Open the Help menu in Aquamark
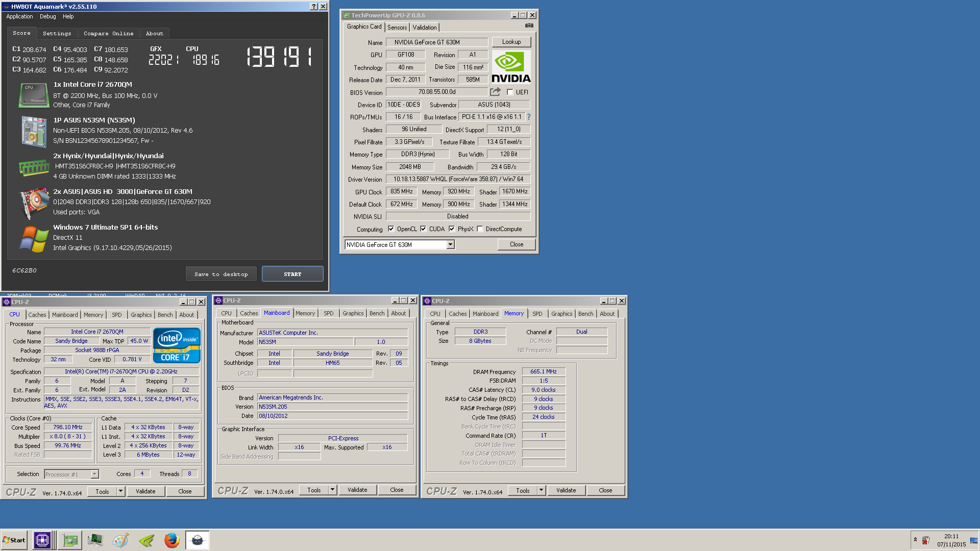This screenshot has width=980, height=551. [x=68, y=16]
